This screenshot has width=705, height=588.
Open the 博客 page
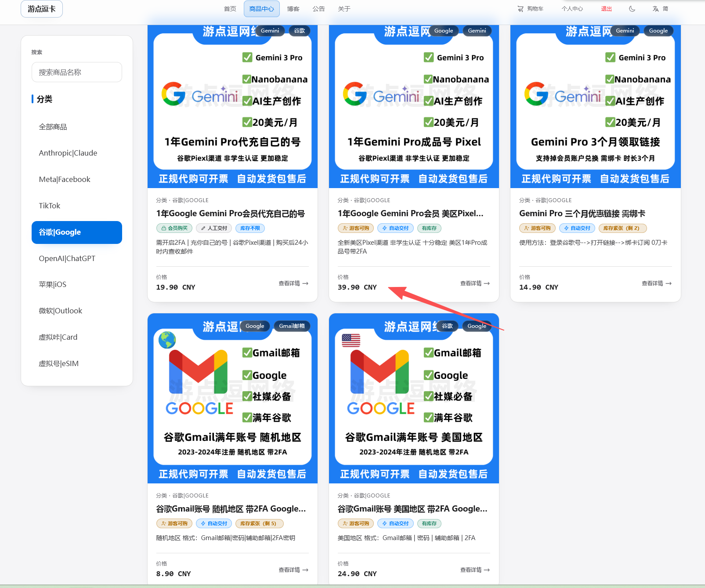[293, 9]
